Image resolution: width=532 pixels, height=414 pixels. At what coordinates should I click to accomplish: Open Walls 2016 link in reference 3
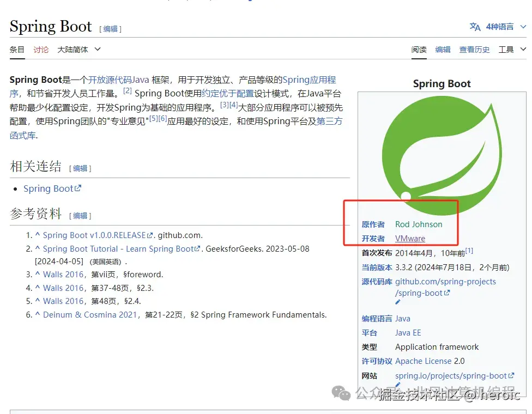coord(63,275)
